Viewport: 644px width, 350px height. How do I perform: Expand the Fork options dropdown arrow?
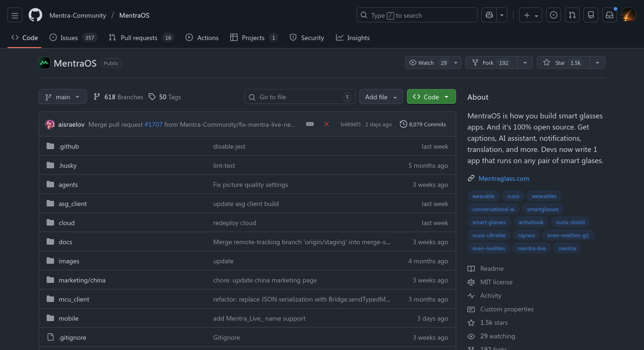pyautogui.click(x=525, y=63)
